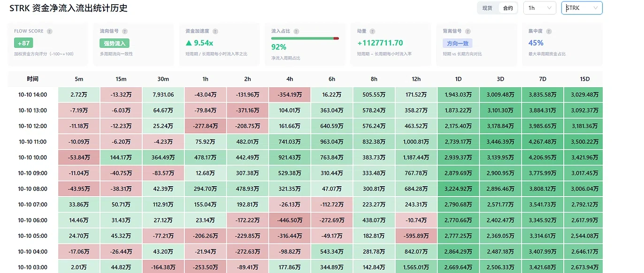Click the 7,931.06 cell value
This screenshot has height=273, width=644.
(163, 95)
